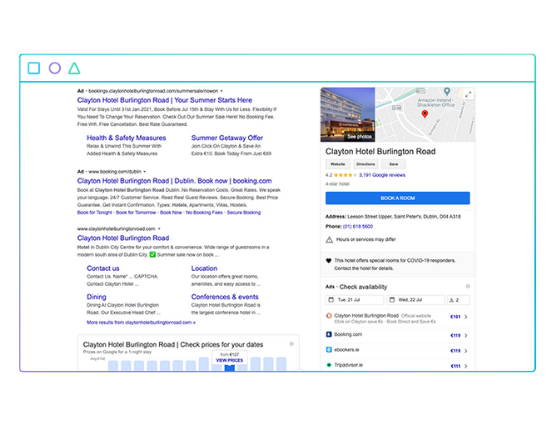The width and height of the screenshot is (555, 426).
Task: Click the info icon on Check prices card
Action: click(291, 344)
